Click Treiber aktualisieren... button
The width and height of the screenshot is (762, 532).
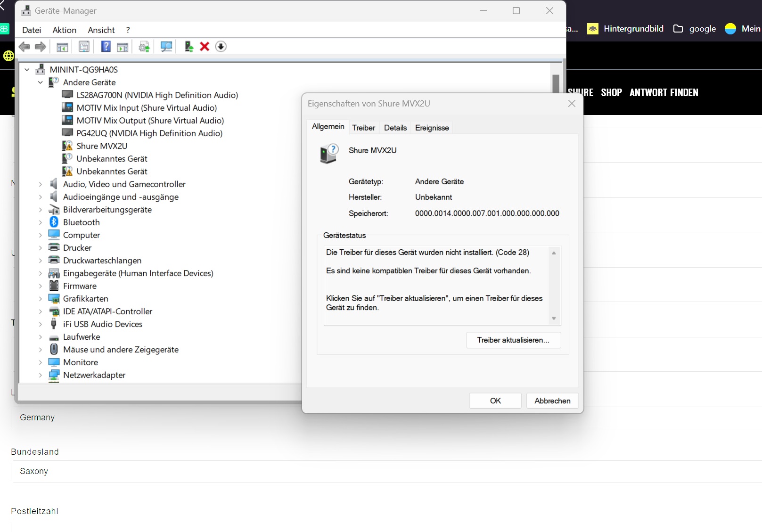pyautogui.click(x=514, y=340)
